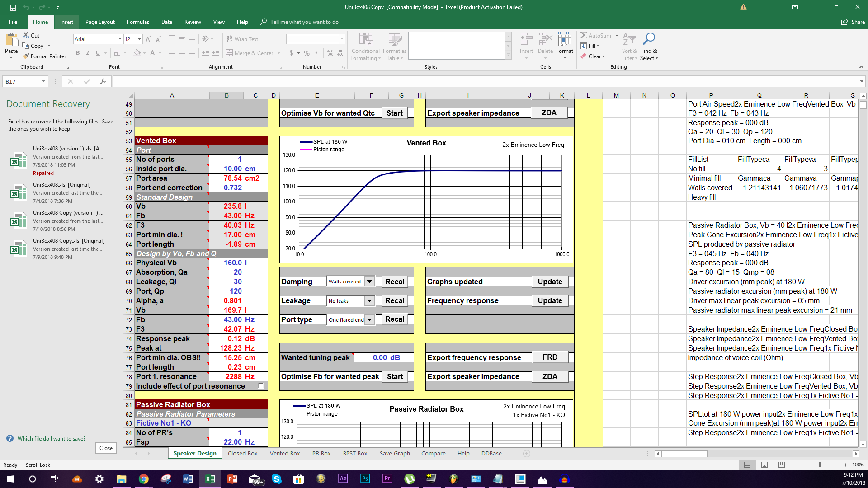The image size is (868, 488).
Task: Expand the Name Box dropdown
Action: [x=43, y=81]
